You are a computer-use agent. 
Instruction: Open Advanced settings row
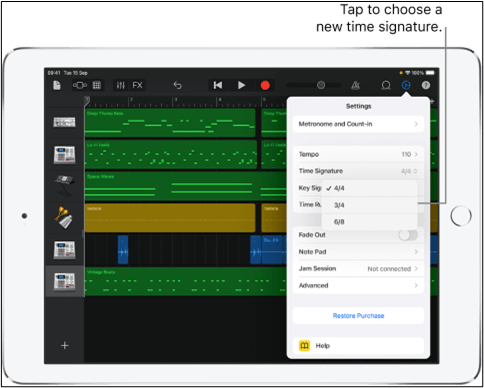(x=358, y=285)
